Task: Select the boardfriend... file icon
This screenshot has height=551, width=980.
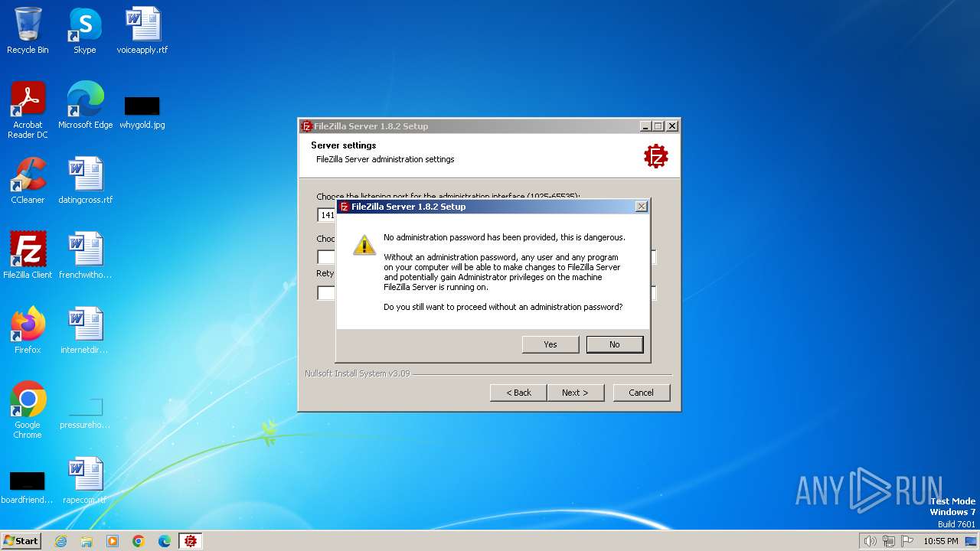Action: click(28, 487)
